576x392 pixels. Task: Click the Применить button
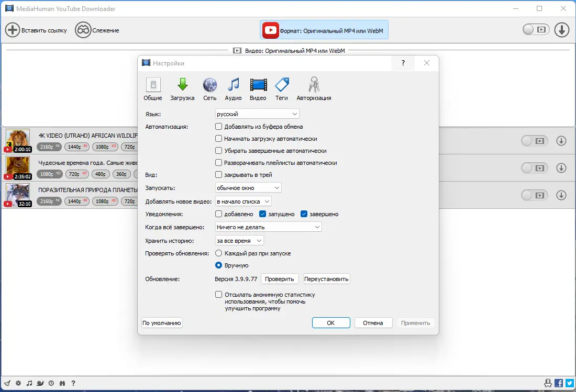point(415,323)
